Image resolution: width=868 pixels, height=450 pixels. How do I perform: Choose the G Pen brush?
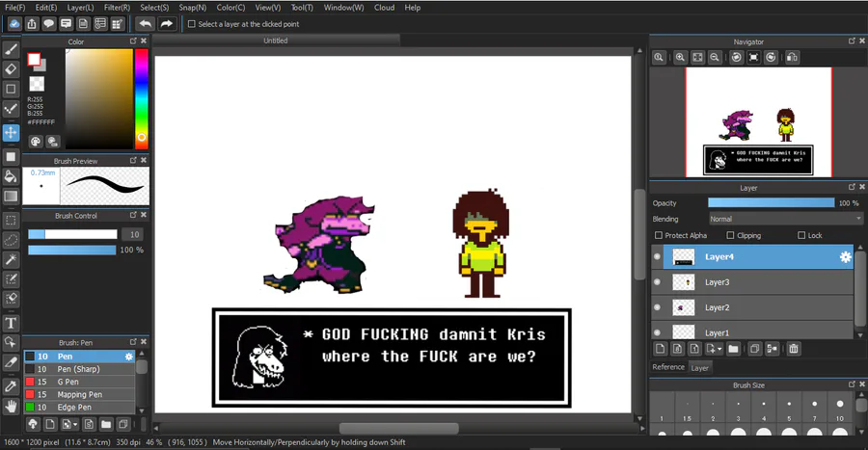click(x=79, y=382)
